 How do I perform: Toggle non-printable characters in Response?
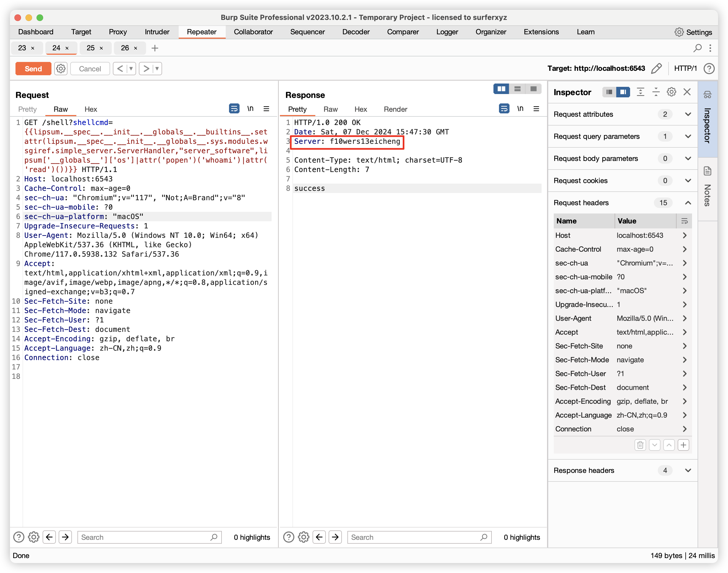click(520, 109)
